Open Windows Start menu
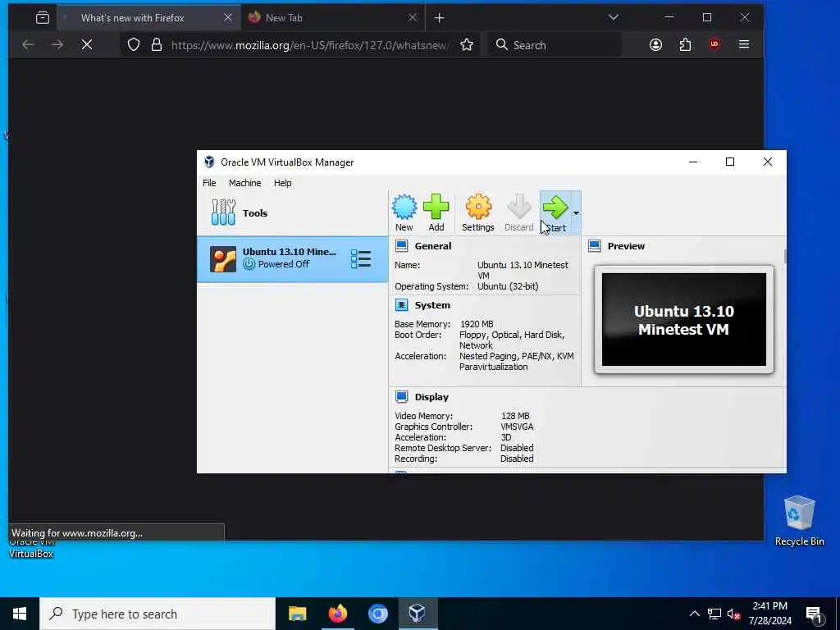 20,614
